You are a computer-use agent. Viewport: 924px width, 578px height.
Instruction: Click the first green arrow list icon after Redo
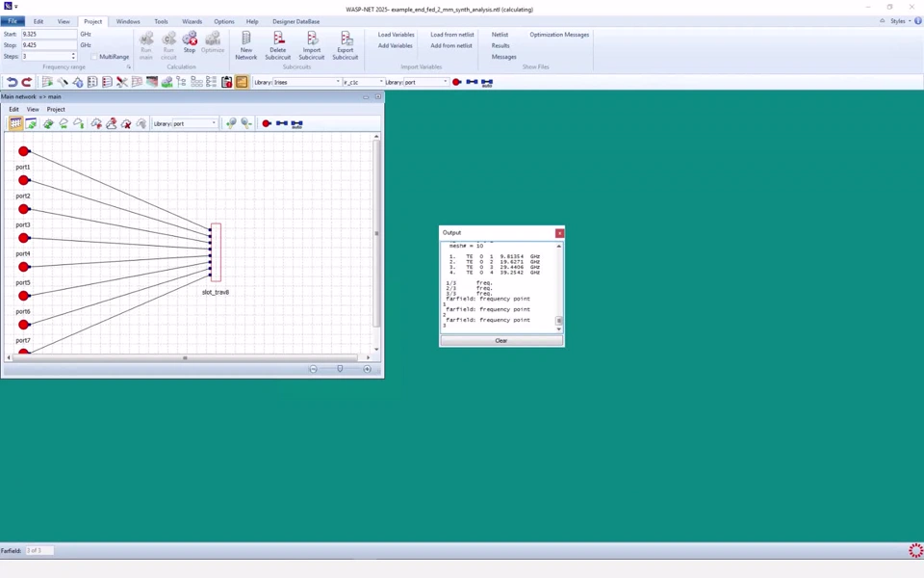click(x=47, y=82)
